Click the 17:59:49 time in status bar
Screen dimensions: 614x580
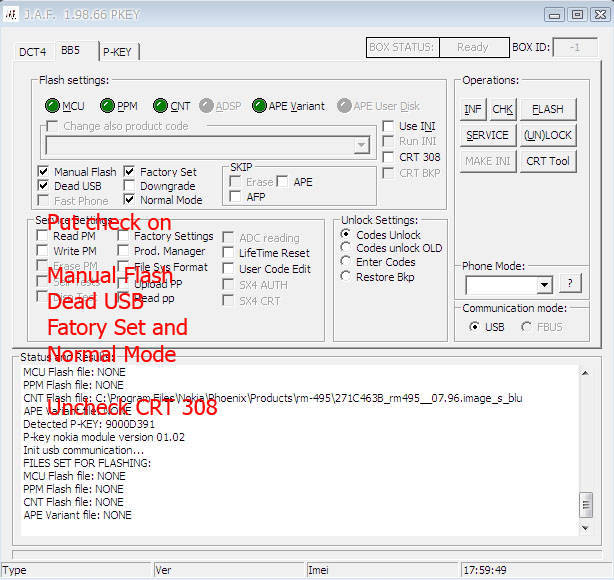[x=485, y=570]
